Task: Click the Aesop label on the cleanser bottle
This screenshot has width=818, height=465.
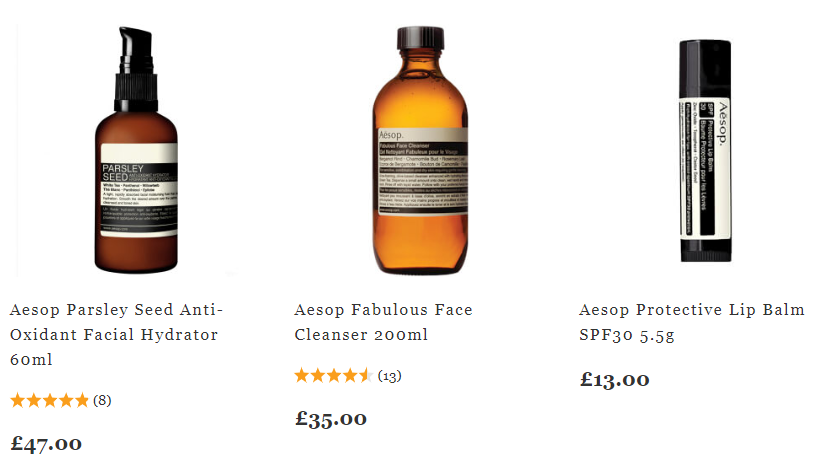Action: coord(423,171)
